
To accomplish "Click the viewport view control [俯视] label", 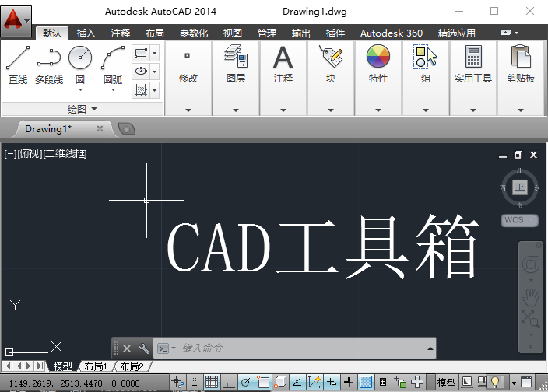I will click(30, 153).
